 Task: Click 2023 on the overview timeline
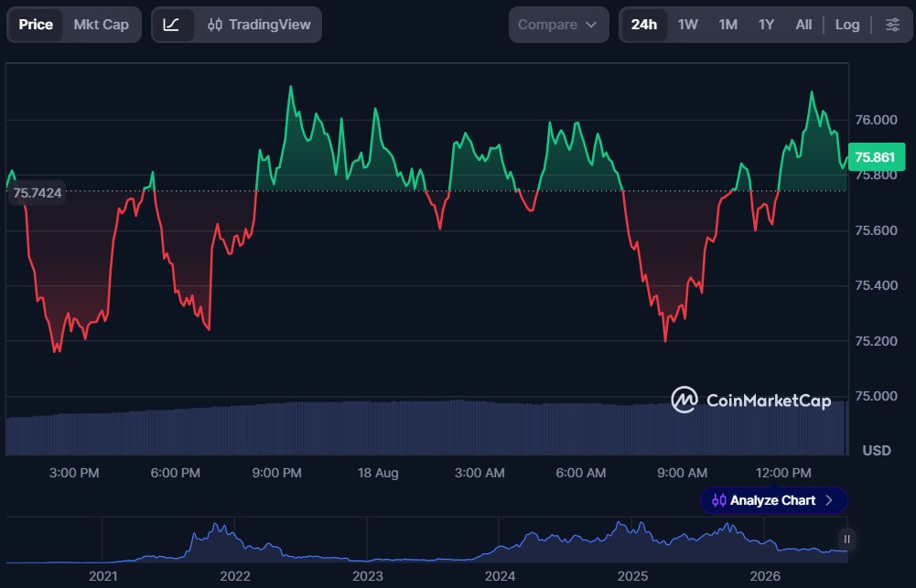[x=368, y=576]
